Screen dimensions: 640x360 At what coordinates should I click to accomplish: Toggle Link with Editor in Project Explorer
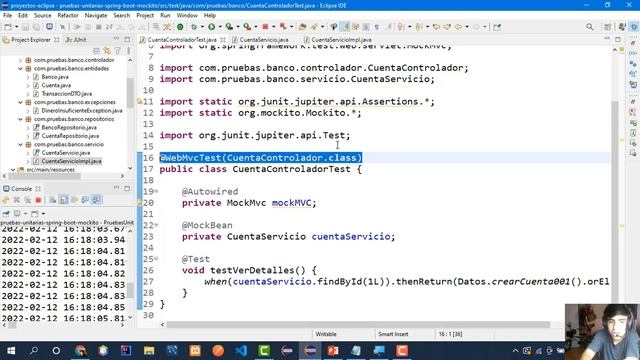107,51
